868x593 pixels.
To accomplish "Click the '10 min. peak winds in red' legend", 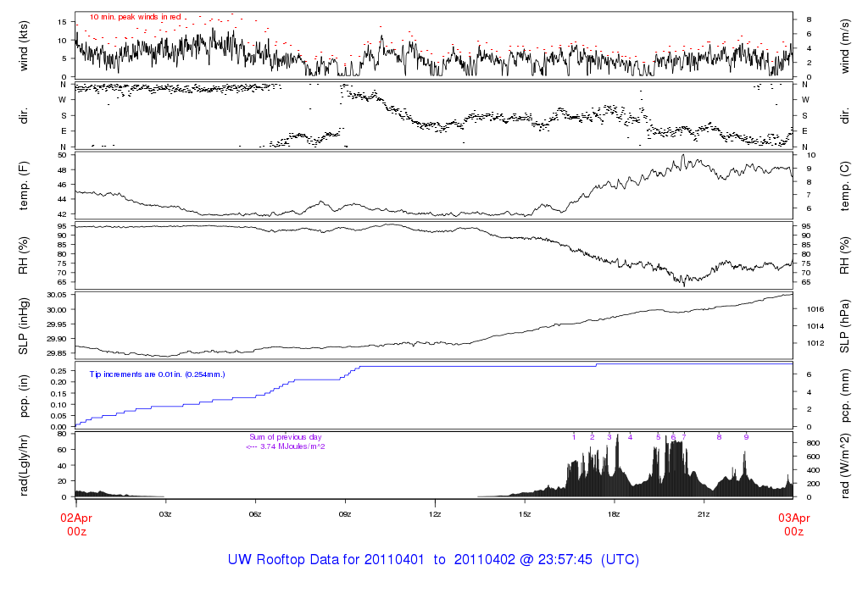I will point(135,17).
